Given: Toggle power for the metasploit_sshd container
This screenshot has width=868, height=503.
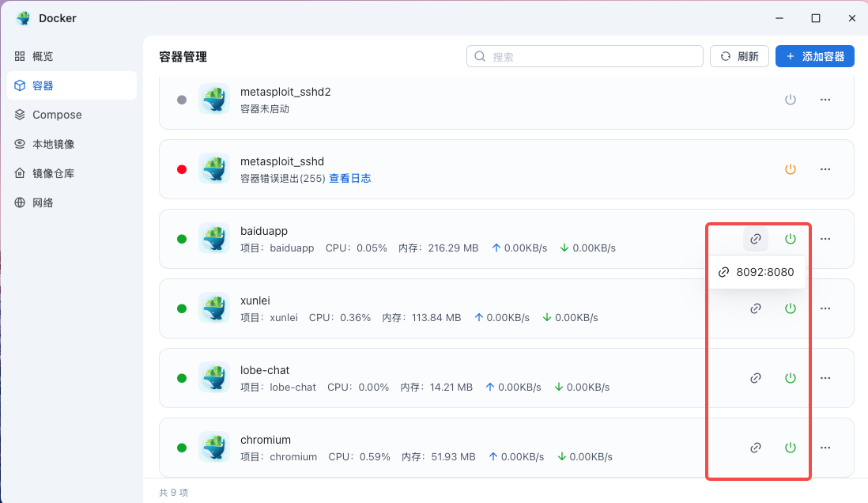Looking at the screenshot, I should coord(791,169).
